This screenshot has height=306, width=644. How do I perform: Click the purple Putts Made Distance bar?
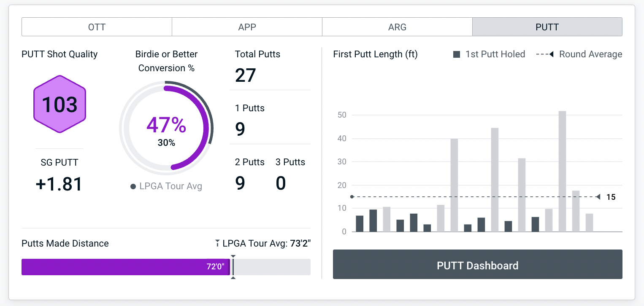pyautogui.click(x=125, y=267)
